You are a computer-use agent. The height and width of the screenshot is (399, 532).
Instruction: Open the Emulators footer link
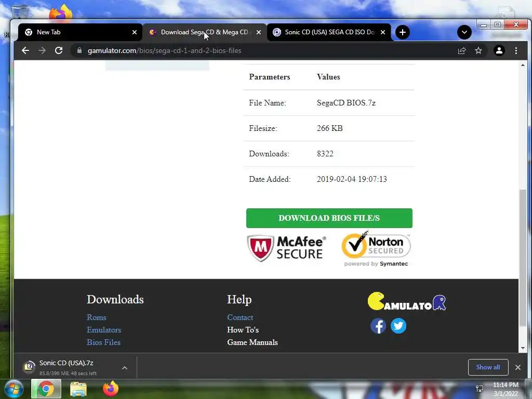coord(104,330)
